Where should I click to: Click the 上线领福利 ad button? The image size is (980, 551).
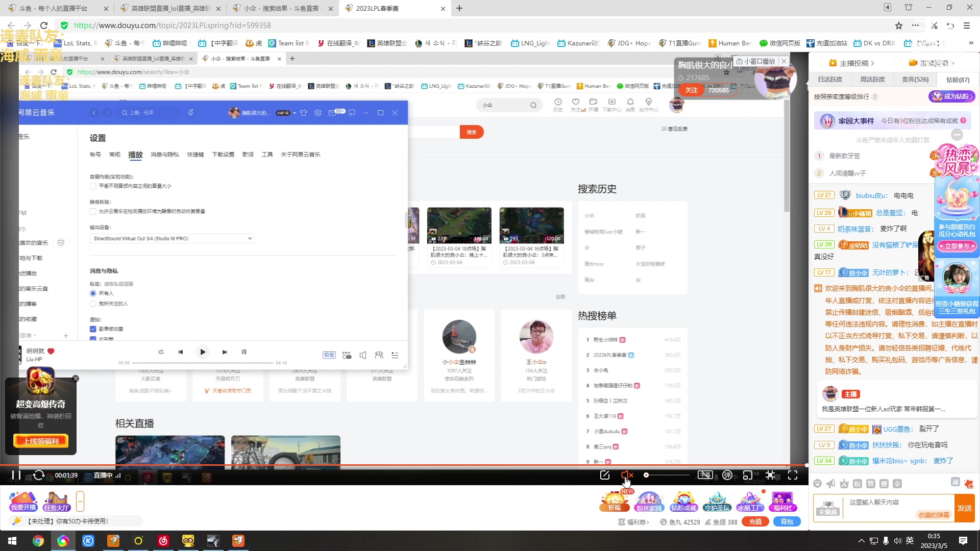[x=41, y=441]
